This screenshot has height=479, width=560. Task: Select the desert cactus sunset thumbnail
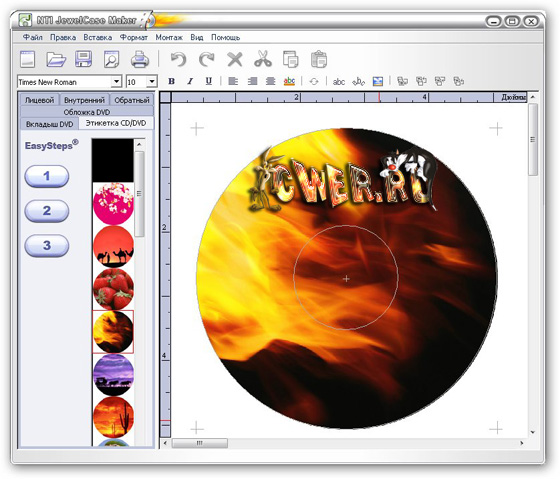113,417
